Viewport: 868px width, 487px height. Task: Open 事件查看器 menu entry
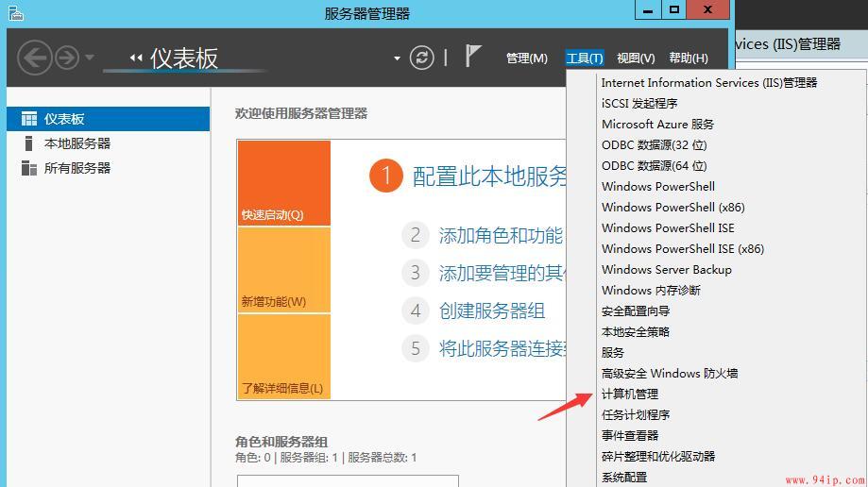[x=630, y=435]
